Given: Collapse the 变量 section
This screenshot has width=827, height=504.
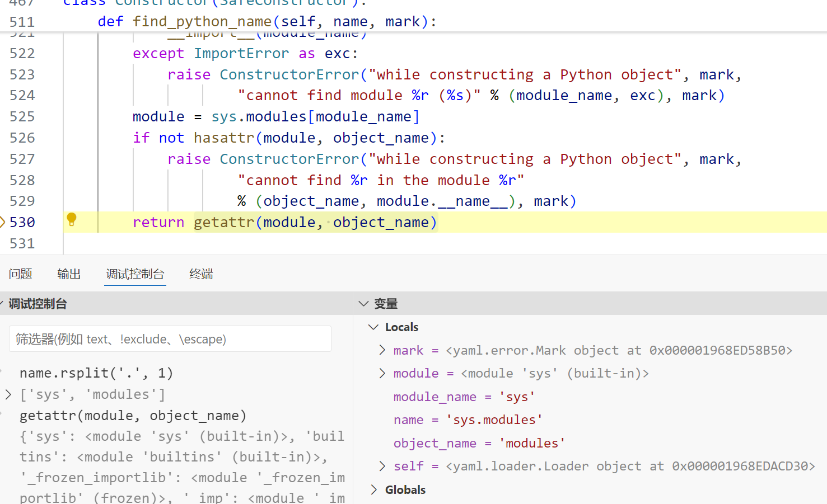Looking at the screenshot, I should pyautogui.click(x=363, y=304).
